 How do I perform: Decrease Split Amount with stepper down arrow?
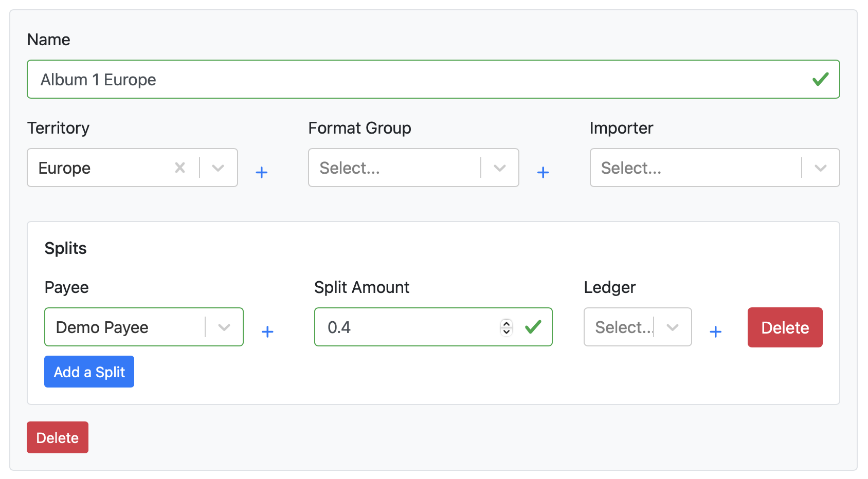coord(507,331)
